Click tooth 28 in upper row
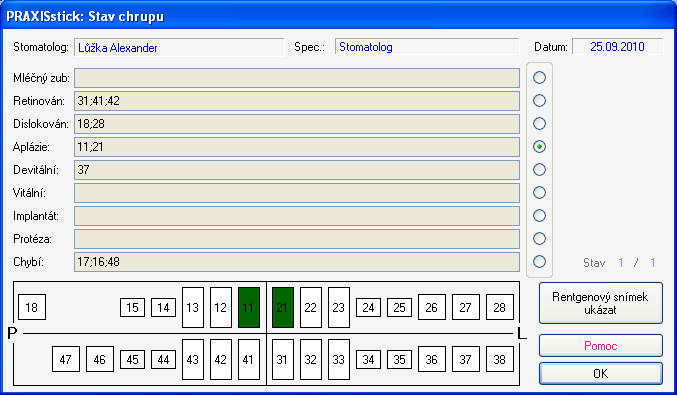The height and width of the screenshot is (395, 677). 500,307
